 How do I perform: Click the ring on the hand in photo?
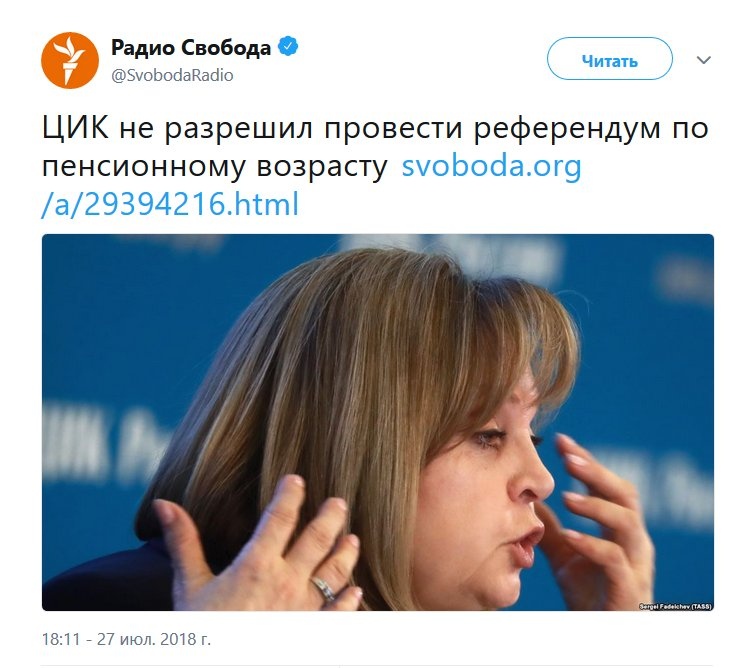324,587
